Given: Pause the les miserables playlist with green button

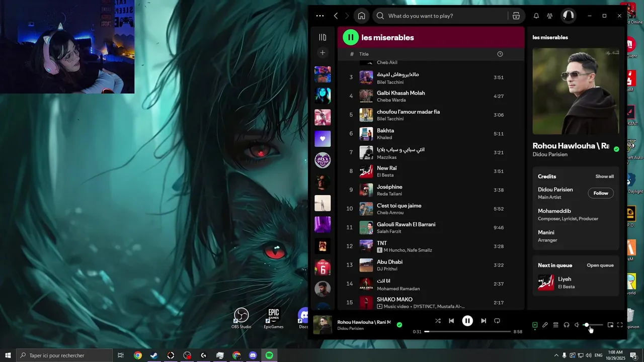Looking at the screenshot, I should coord(351,37).
